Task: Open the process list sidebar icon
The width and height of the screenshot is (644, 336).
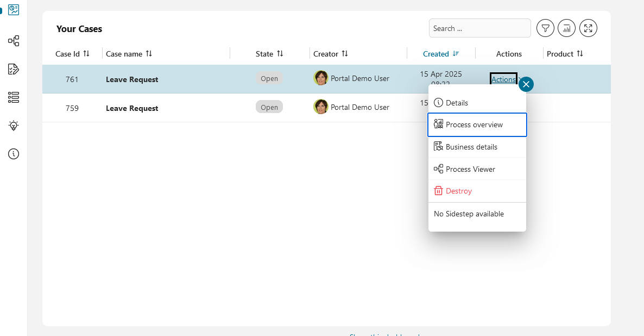Action: tap(14, 41)
